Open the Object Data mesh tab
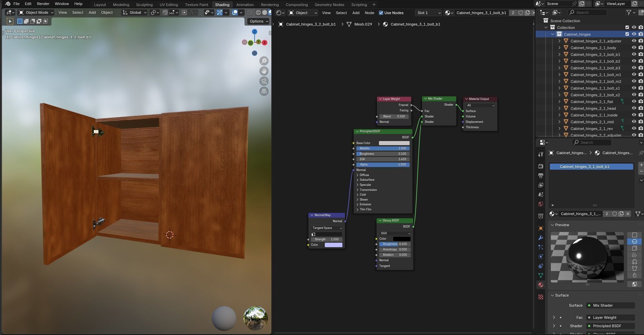The image size is (644, 335). pos(541,275)
